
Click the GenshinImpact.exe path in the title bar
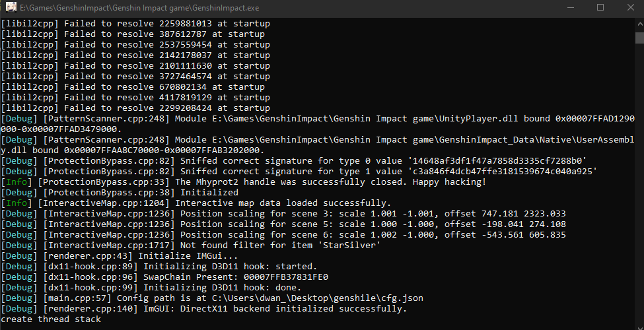(x=139, y=8)
